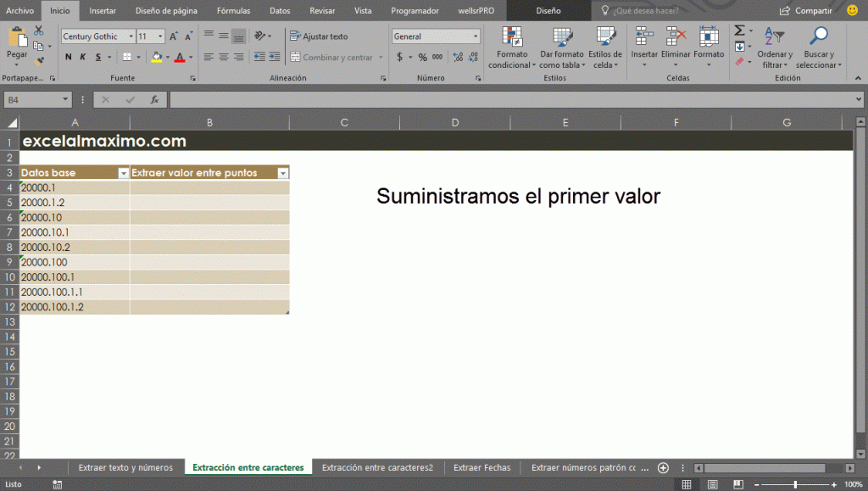Click the Name Box showing B4
The height and width of the screenshot is (491, 868).
point(34,99)
